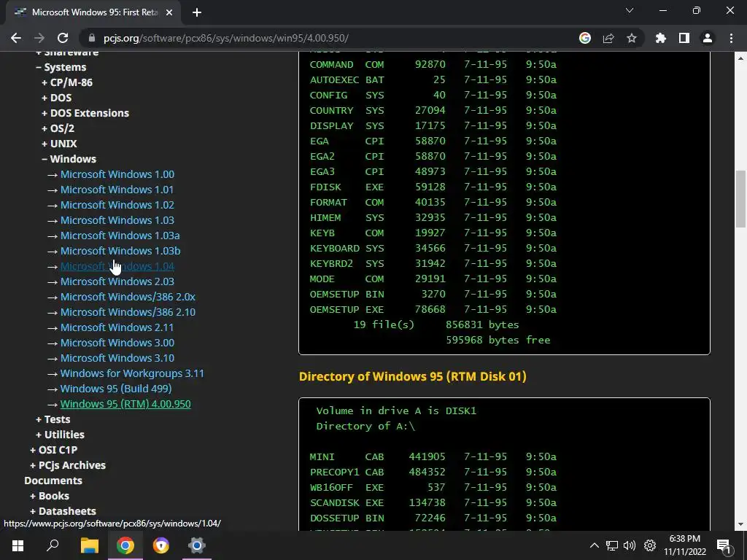The width and height of the screenshot is (747, 560).
Task: Open Windows for Workgroups 3.11 link
Action: (x=132, y=373)
